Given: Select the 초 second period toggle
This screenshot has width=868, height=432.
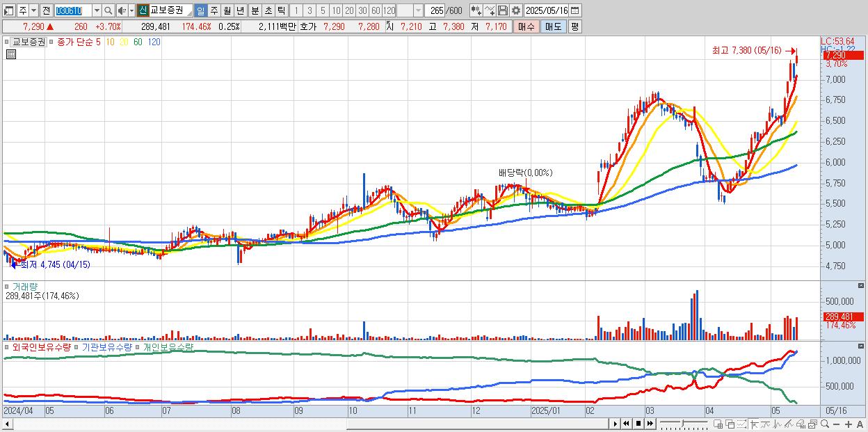Looking at the screenshot, I should [x=268, y=10].
